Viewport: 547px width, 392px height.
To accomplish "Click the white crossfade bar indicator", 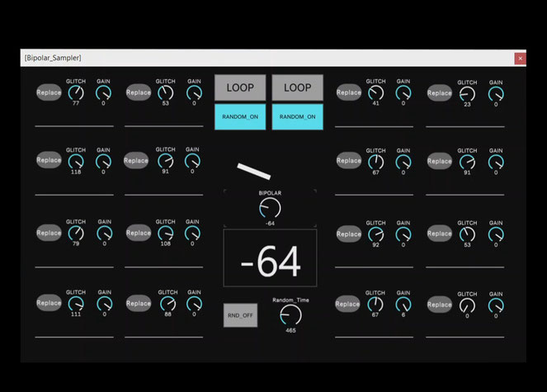I will (x=254, y=171).
